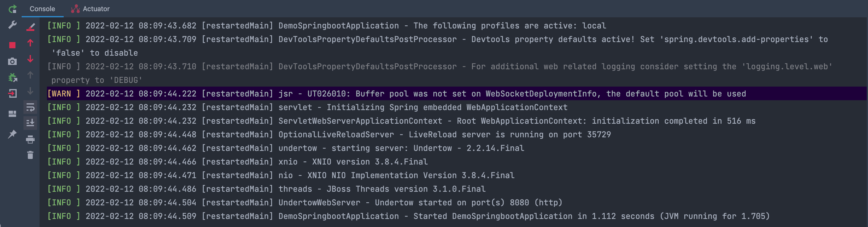868x227 pixels.
Task: Disable scroll to the end
Action: (30, 123)
